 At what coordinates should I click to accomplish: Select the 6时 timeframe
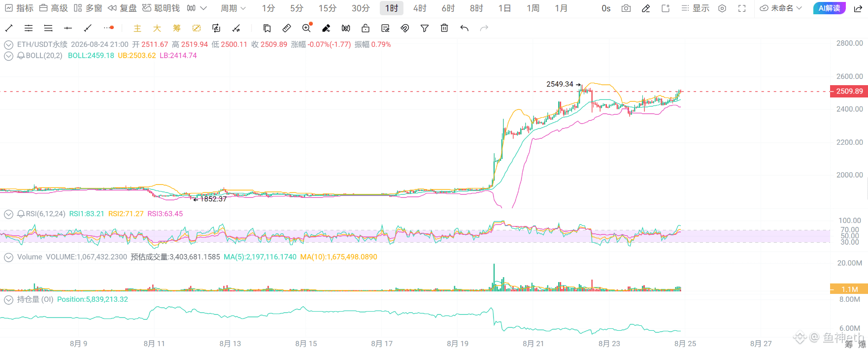coord(448,8)
